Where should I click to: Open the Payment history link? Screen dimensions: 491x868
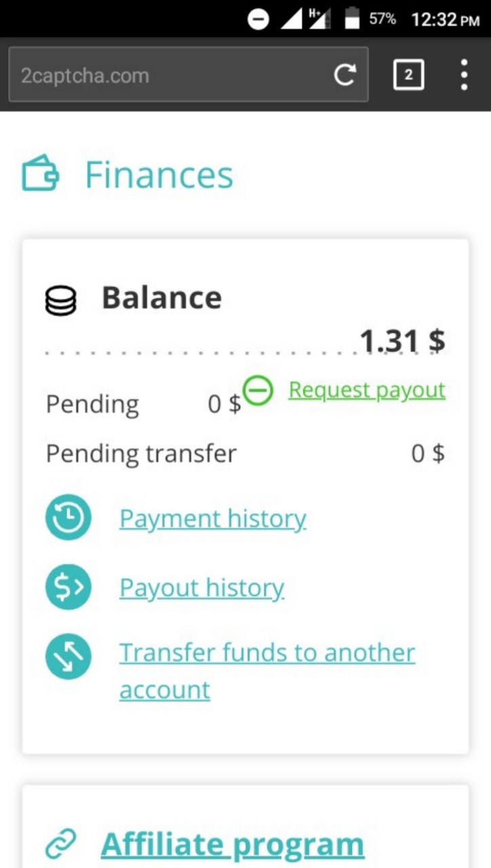[x=213, y=519]
